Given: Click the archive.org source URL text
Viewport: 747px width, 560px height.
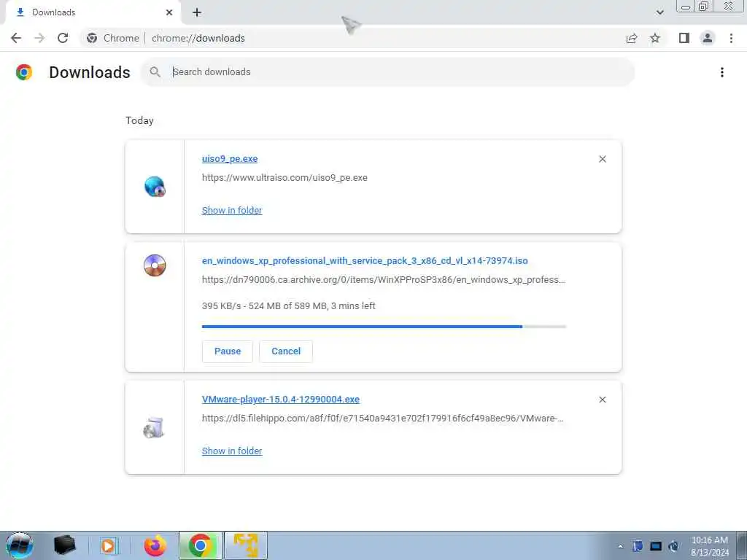Looking at the screenshot, I should pyautogui.click(x=384, y=279).
